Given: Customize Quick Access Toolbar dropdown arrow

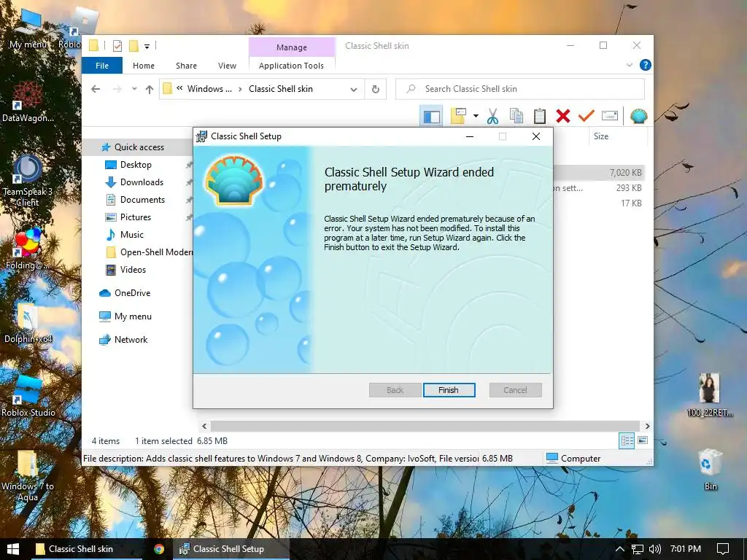Looking at the screenshot, I should click(147, 46).
